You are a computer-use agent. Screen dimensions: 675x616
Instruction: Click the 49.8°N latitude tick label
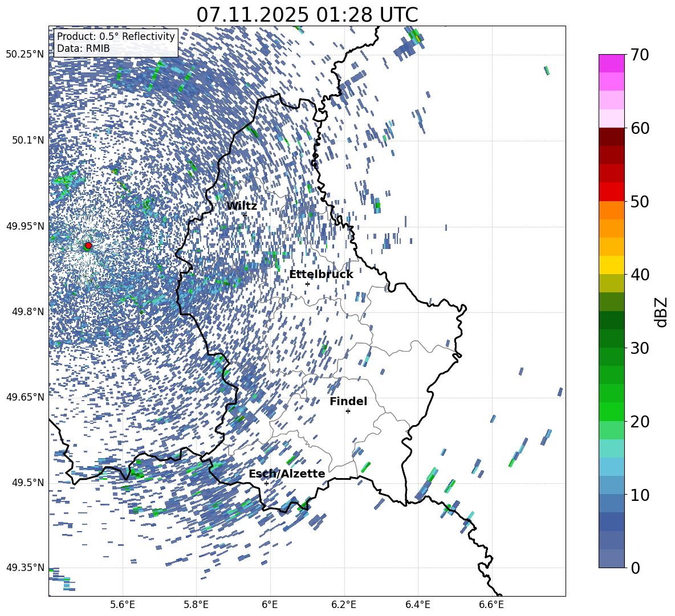(x=28, y=312)
